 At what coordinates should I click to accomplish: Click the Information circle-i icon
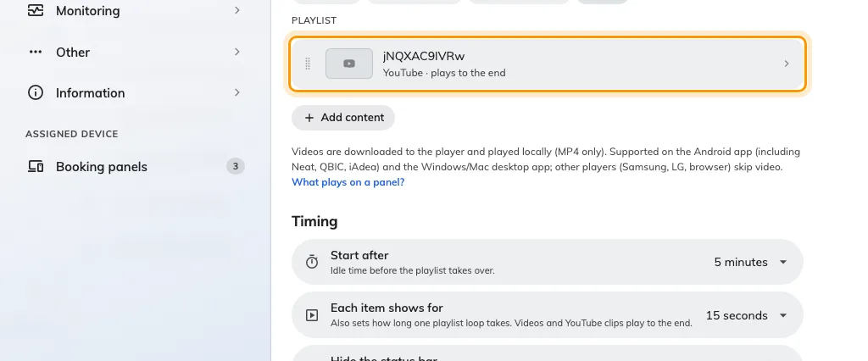pos(36,92)
